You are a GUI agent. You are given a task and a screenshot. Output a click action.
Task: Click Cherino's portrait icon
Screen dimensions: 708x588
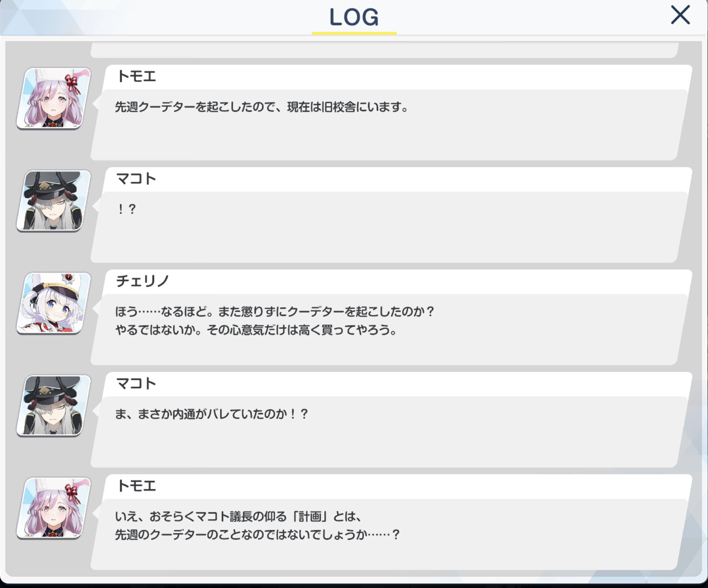click(54, 303)
